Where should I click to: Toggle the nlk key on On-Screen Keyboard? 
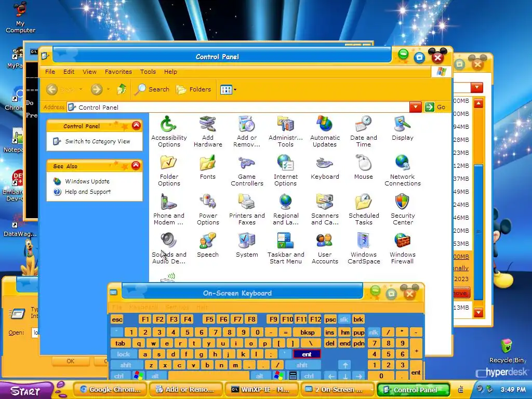pyautogui.click(x=374, y=332)
